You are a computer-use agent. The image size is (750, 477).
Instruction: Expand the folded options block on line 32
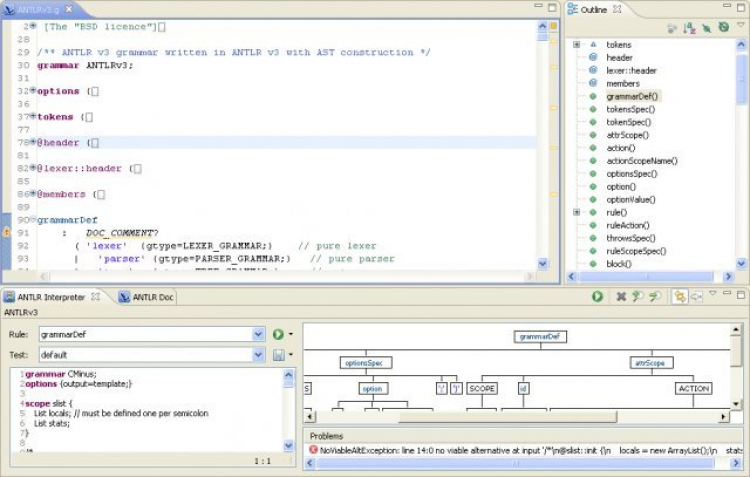click(32, 91)
